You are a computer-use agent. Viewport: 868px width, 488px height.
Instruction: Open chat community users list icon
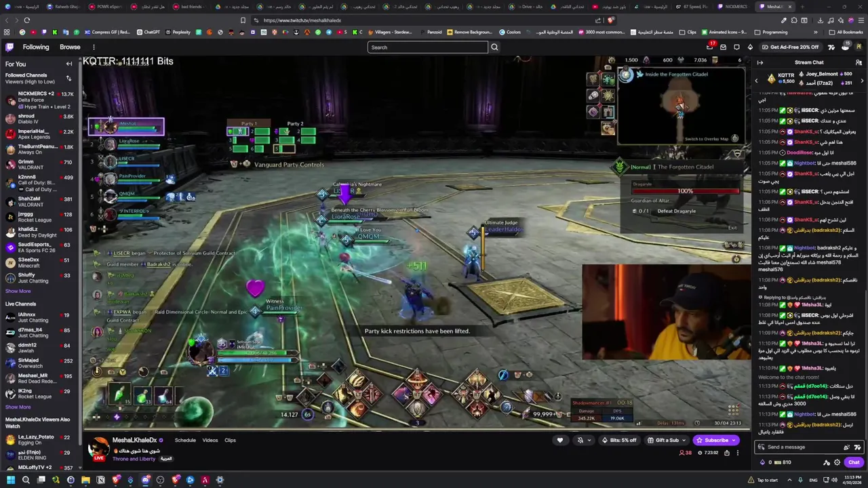coord(859,62)
